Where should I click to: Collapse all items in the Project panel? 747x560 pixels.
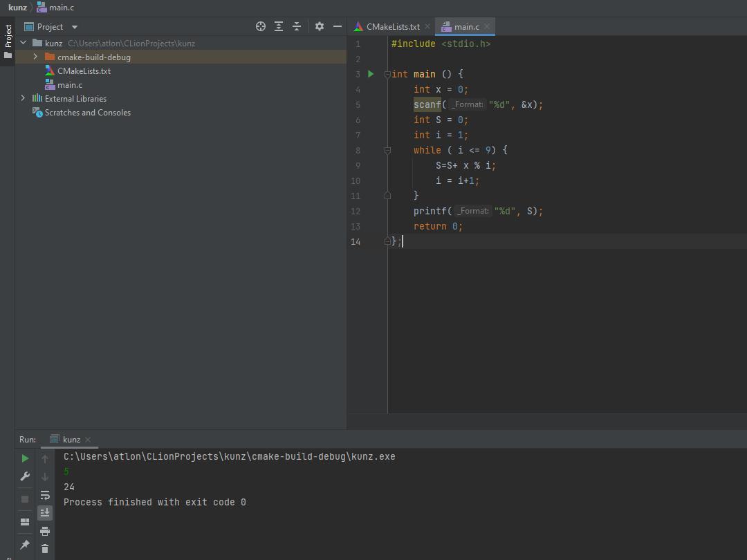click(297, 26)
